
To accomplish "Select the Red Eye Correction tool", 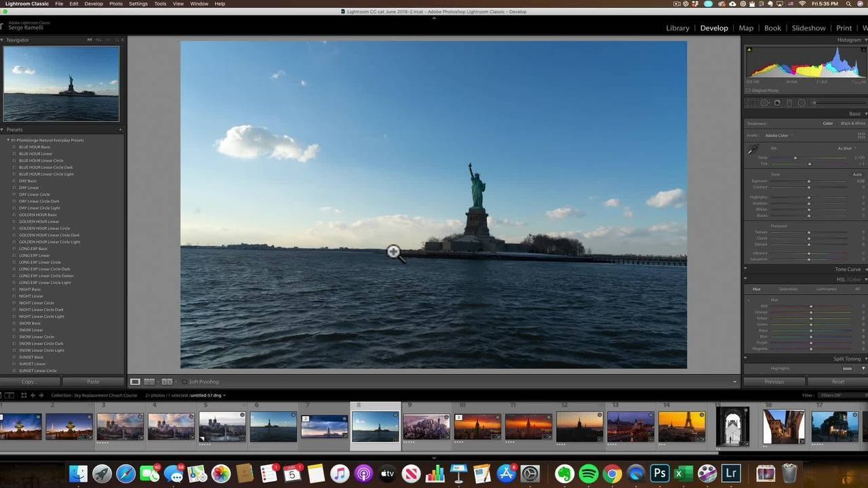I will [777, 103].
